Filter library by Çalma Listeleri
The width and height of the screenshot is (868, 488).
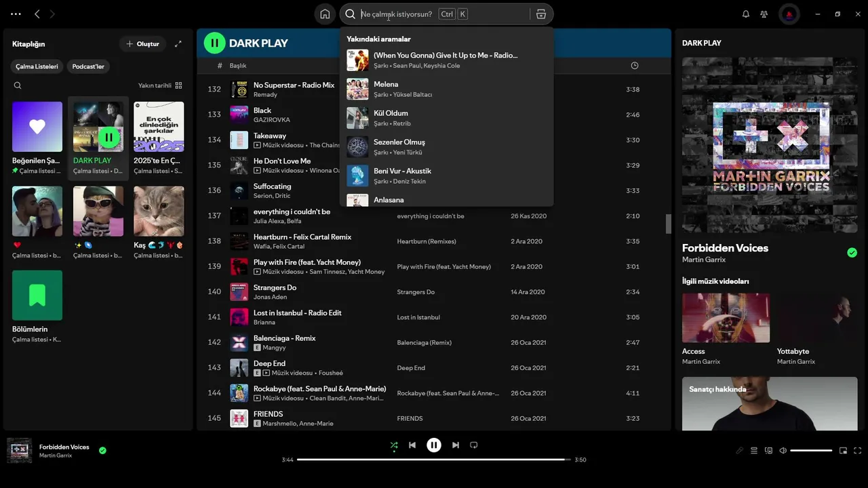coord(37,66)
